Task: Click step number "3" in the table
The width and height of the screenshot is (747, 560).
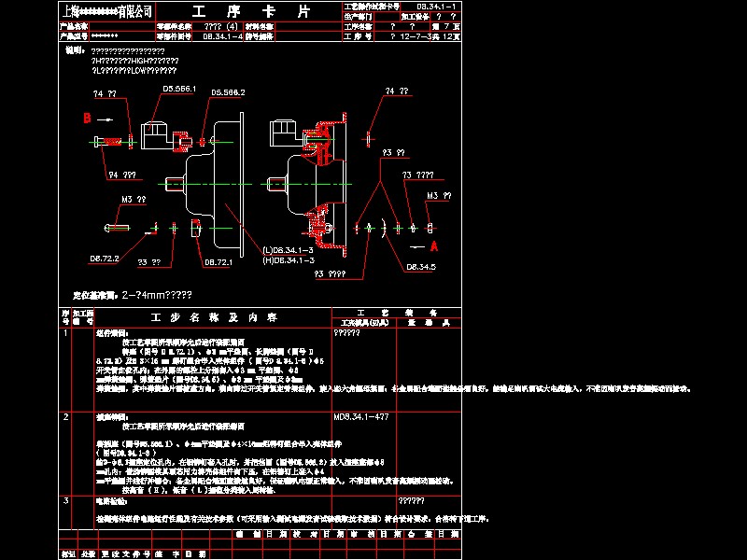Action: 65,500
